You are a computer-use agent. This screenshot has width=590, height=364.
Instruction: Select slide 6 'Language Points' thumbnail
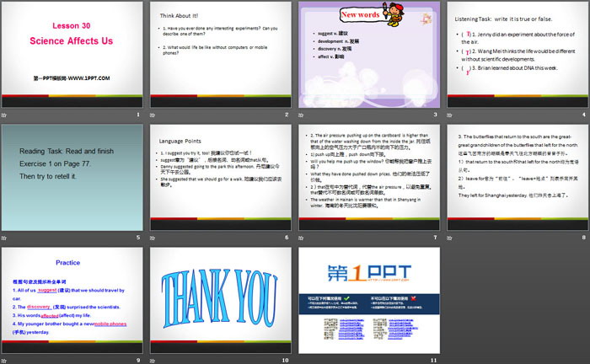pos(221,178)
